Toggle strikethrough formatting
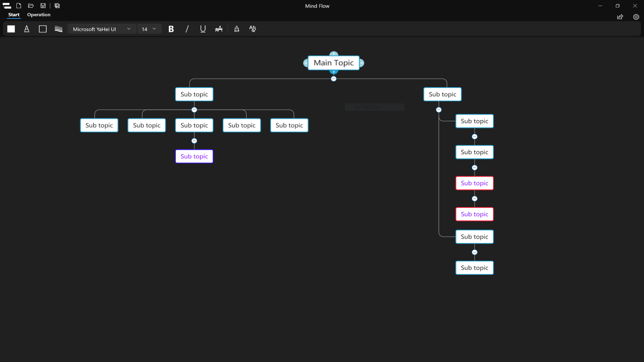644x362 pixels. 219,29
